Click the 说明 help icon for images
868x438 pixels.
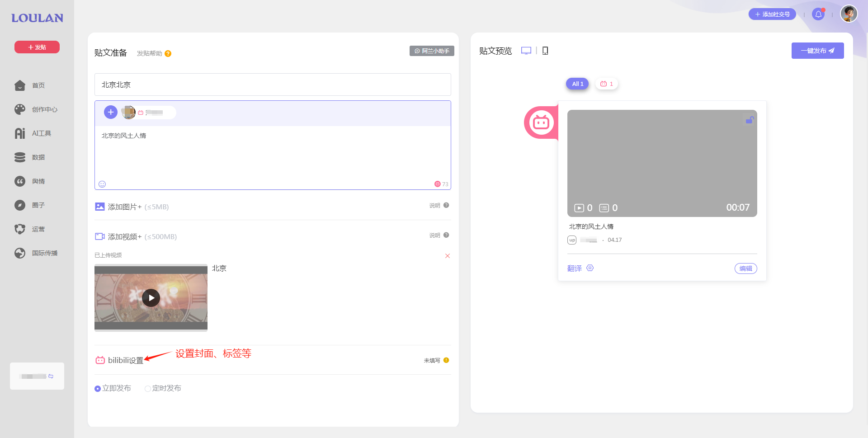(446, 205)
